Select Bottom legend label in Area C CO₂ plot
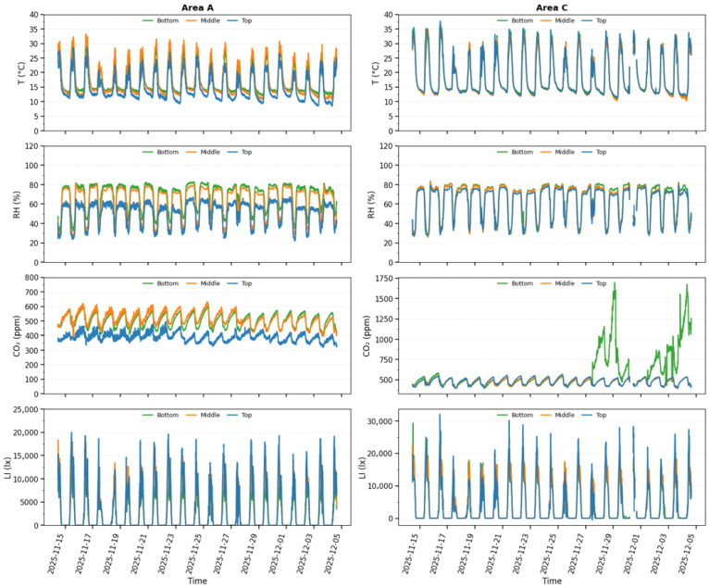The height and width of the screenshot is (588, 709). tap(522, 283)
